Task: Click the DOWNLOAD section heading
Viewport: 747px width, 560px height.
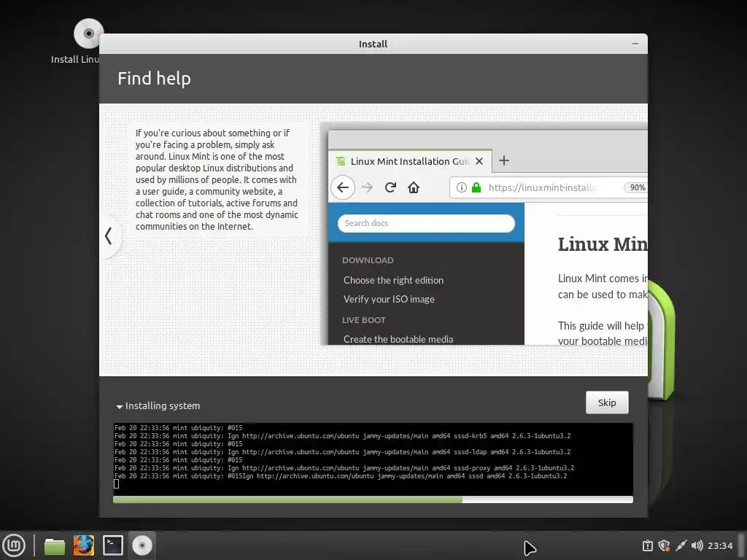Action: point(368,260)
